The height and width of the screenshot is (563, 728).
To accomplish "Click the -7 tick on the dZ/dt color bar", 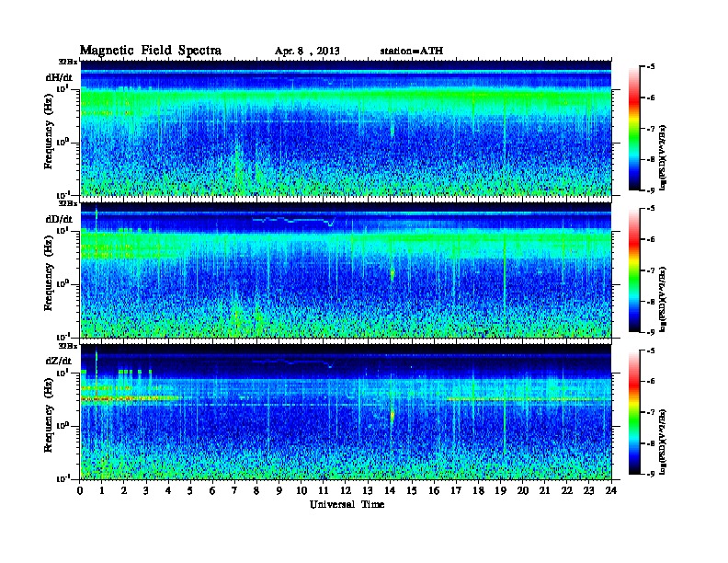I will click(x=650, y=412).
